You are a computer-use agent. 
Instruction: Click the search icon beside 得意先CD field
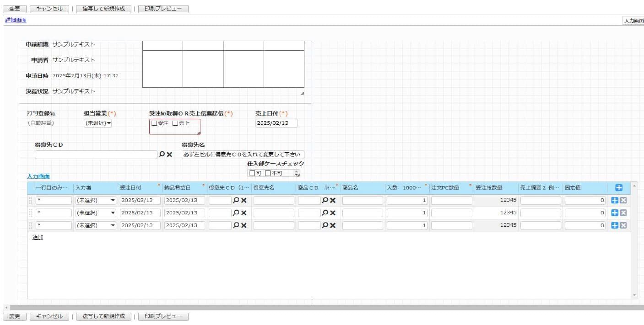pyautogui.click(x=162, y=155)
